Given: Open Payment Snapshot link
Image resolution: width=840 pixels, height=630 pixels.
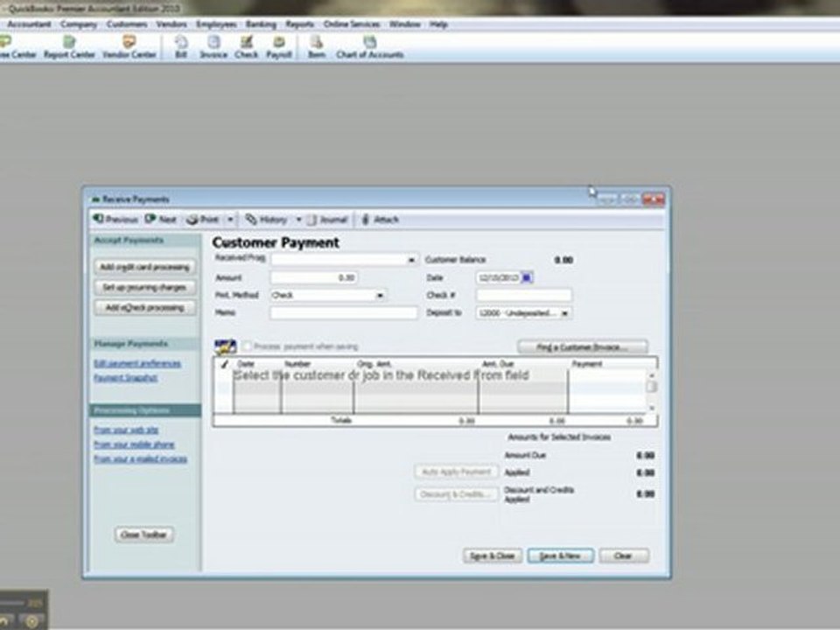Looking at the screenshot, I should [125, 378].
